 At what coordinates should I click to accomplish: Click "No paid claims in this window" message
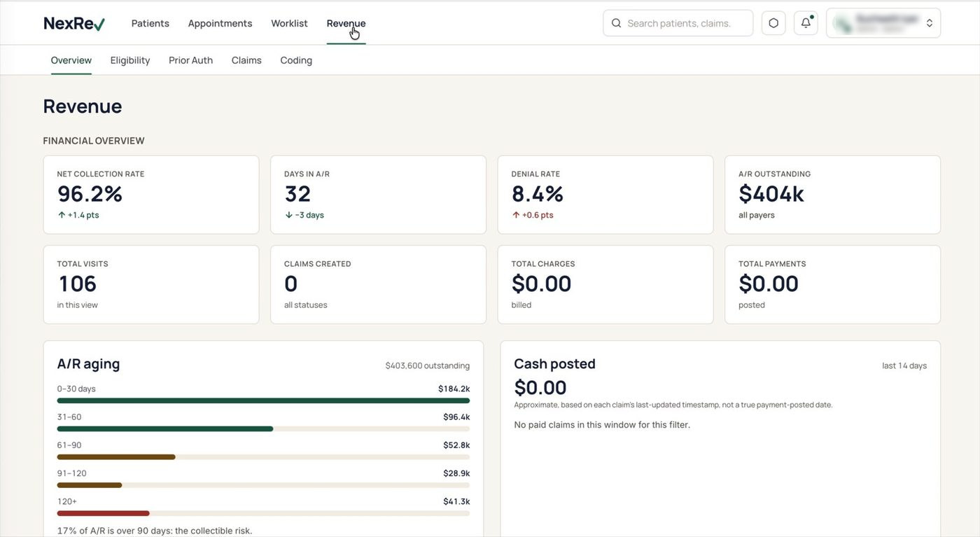coord(602,424)
